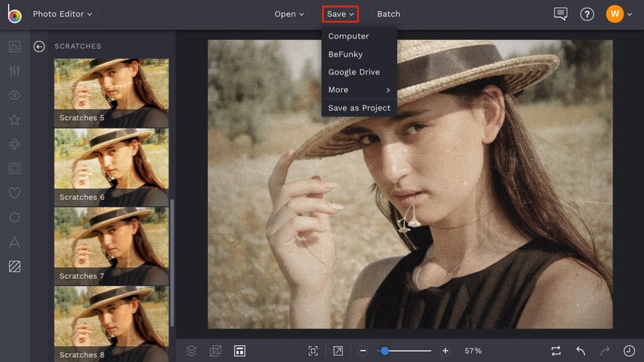Choose Computer from Save menu
644x362 pixels.
(x=349, y=36)
